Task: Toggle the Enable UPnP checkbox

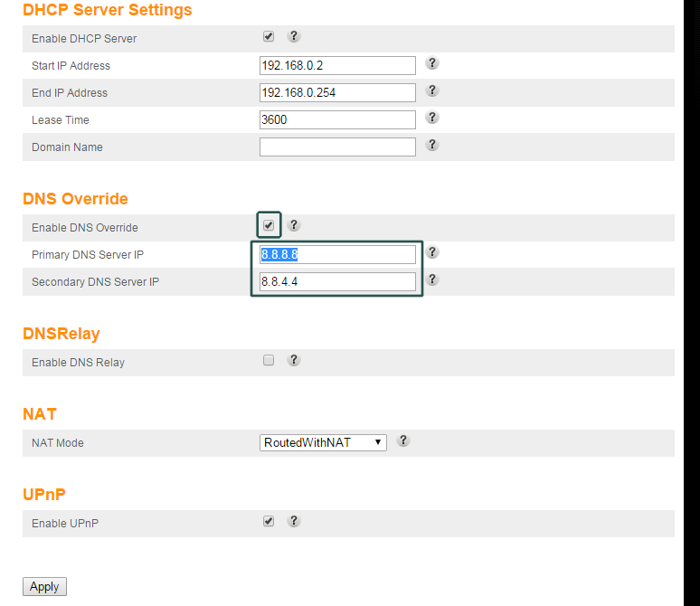Action: tap(269, 522)
